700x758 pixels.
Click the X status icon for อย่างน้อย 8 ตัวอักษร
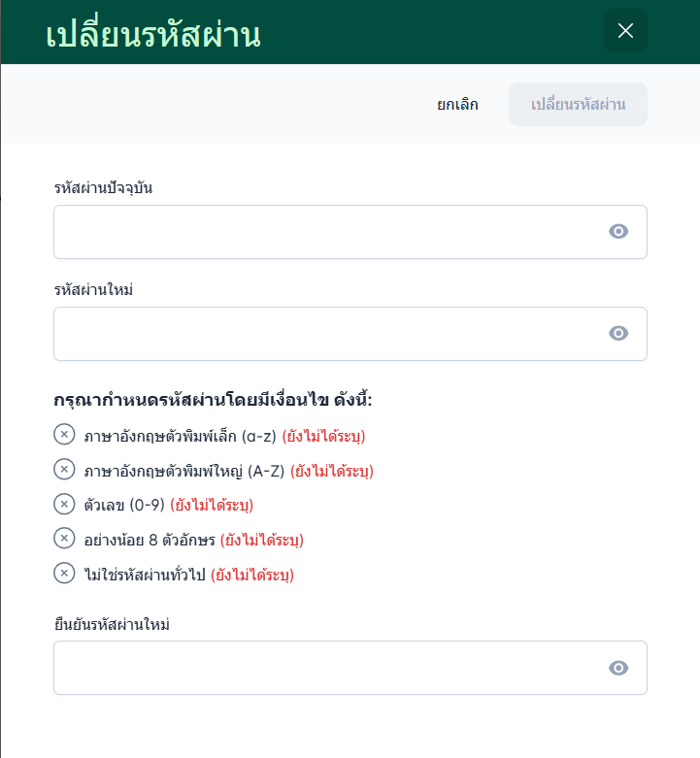coord(64,539)
